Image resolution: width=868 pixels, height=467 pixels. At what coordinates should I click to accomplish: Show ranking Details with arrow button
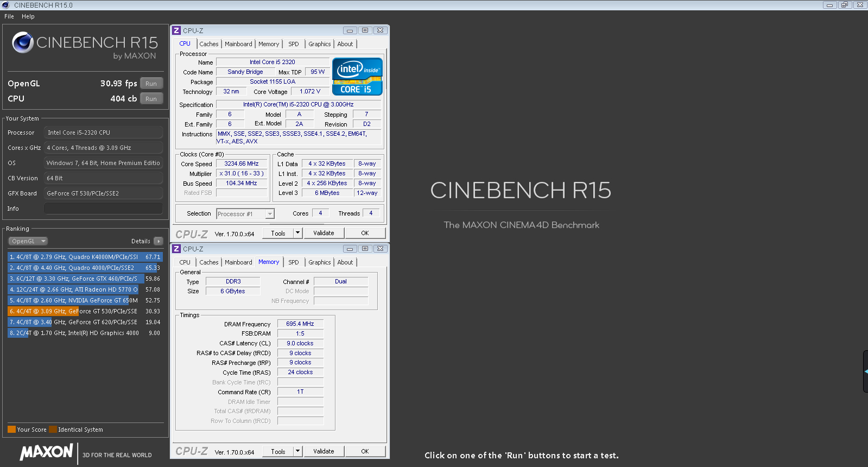click(158, 241)
